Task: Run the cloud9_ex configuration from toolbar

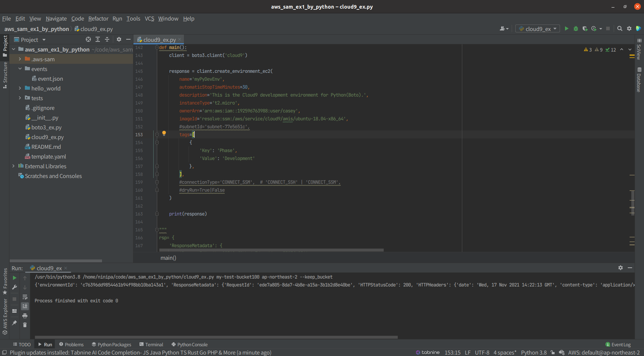Action: pos(566,29)
